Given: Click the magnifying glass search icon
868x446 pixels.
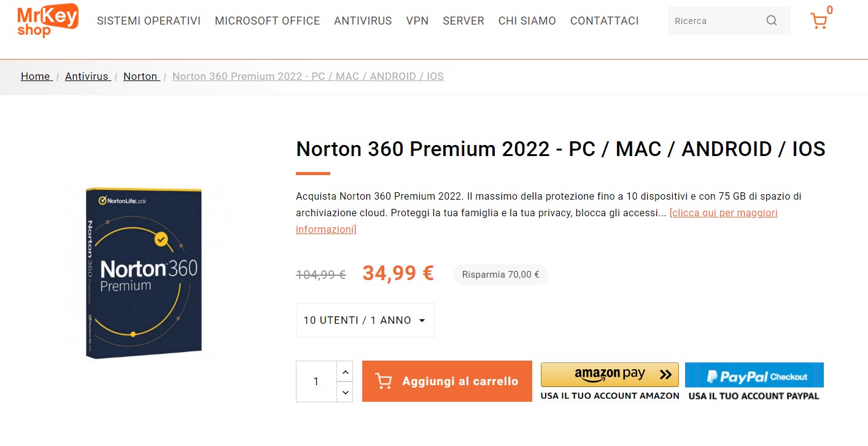Looking at the screenshot, I should click(x=771, y=20).
